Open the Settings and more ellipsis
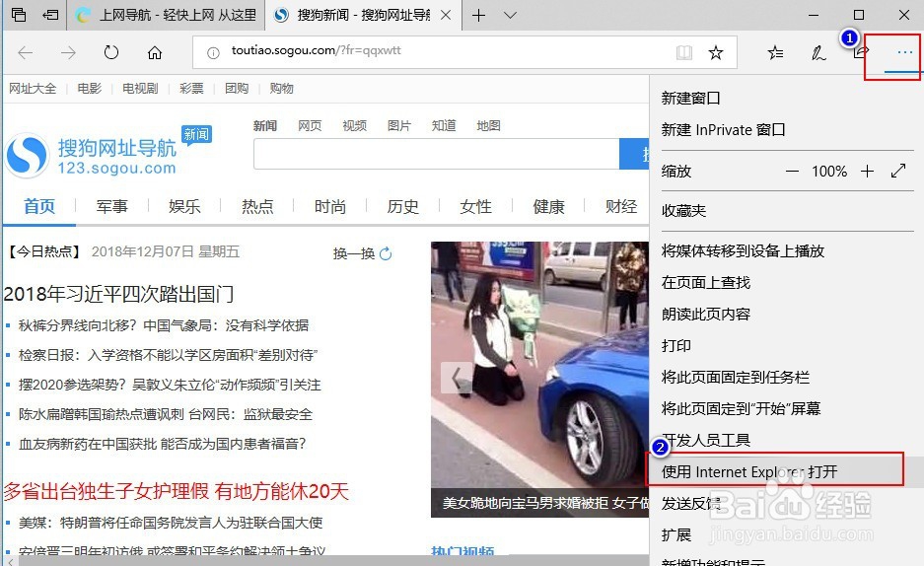Image resolution: width=924 pixels, height=566 pixels. pos(904,53)
